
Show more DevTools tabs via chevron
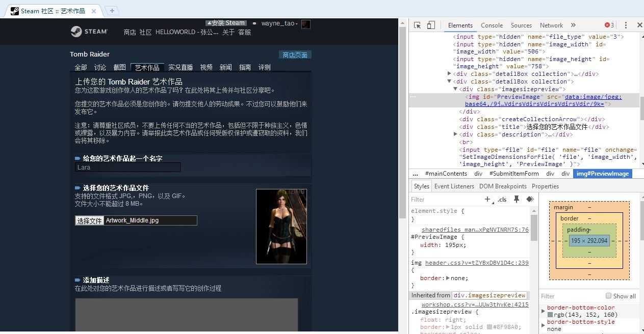[573, 25]
